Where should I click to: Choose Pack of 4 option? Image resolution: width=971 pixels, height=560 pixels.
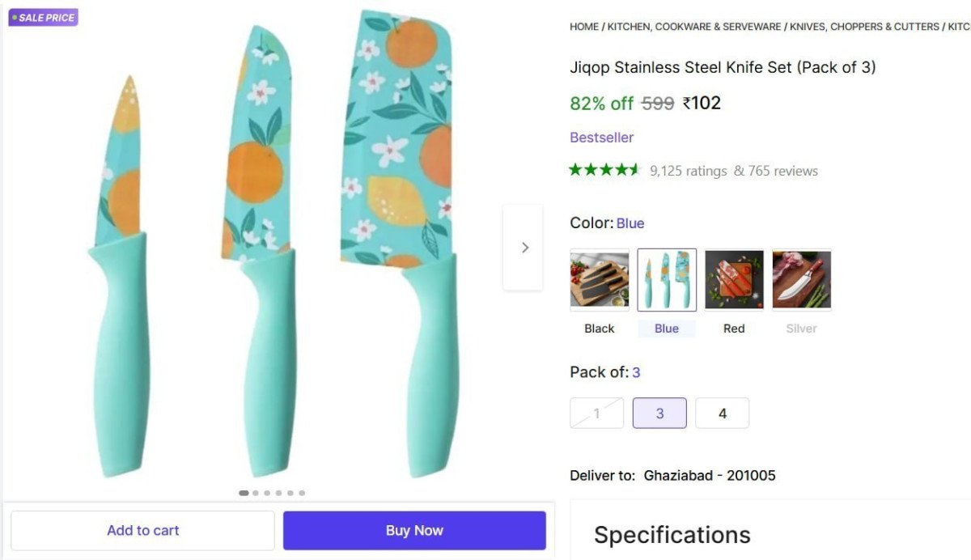pos(722,413)
